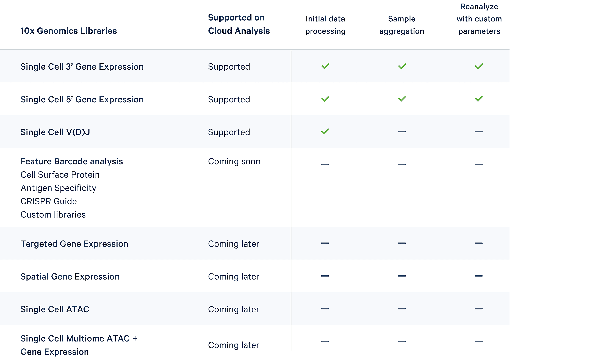Viewport: 612px width, 364px height.
Task: Click Single Cell 5' reanalyze custom parameters checkmark
Action: point(479,99)
